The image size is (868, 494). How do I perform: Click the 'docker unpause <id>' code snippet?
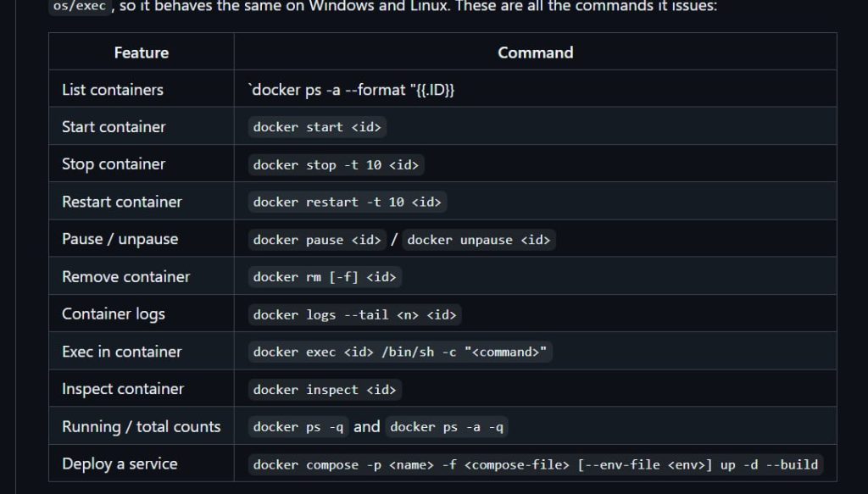pos(479,240)
